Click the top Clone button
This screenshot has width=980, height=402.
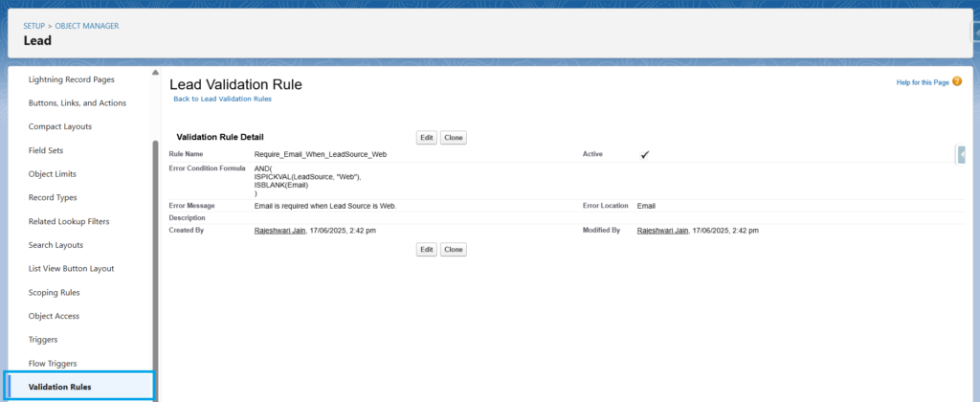click(x=454, y=138)
